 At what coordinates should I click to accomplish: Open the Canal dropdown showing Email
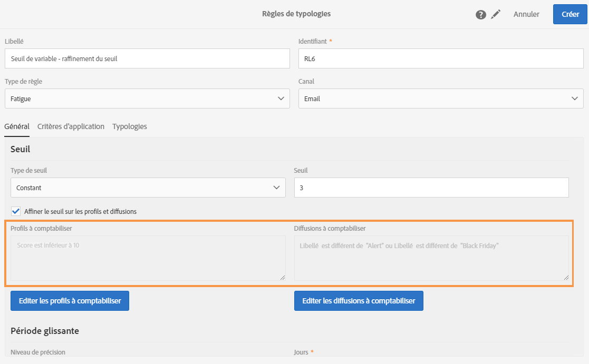tap(441, 99)
